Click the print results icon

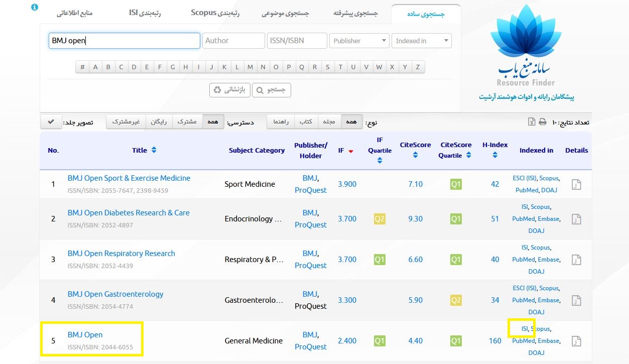pyautogui.click(x=543, y=122)
